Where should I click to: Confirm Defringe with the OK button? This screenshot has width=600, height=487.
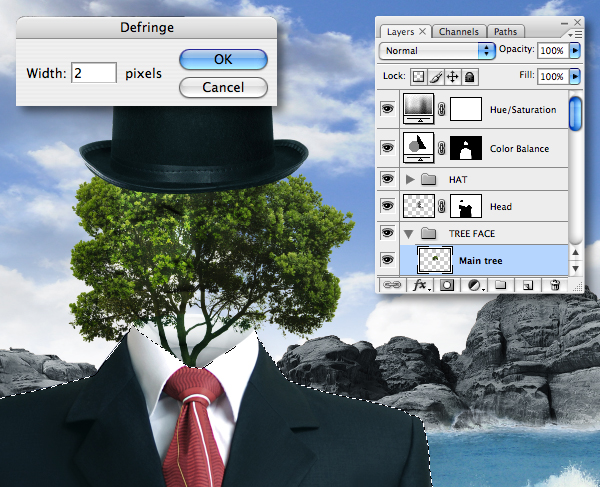click(x=223, y=59)
